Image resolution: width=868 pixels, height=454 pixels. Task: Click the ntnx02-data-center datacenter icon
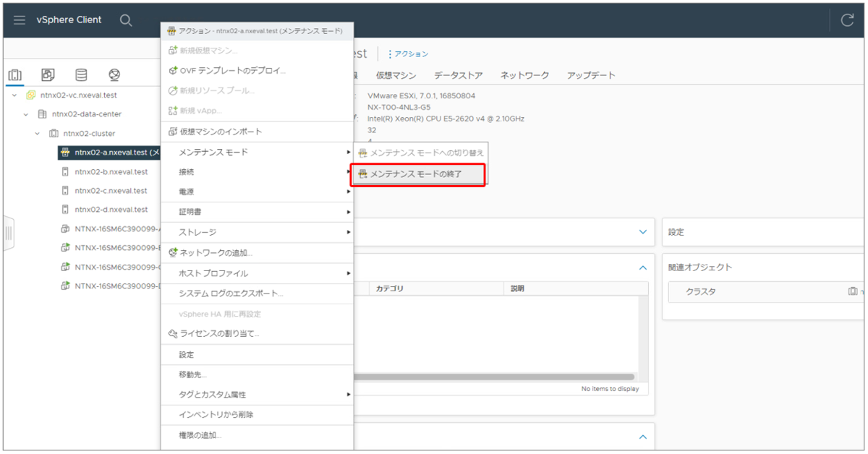click(42, 114)
